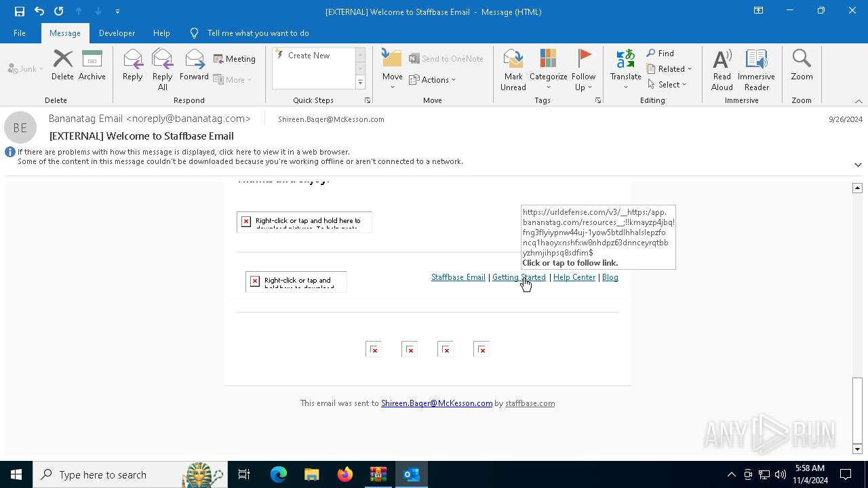Open Customize Quick Access Toolbar dropdown
The image size is (868, 488).
pyautogui.click(x=117, y=12)
